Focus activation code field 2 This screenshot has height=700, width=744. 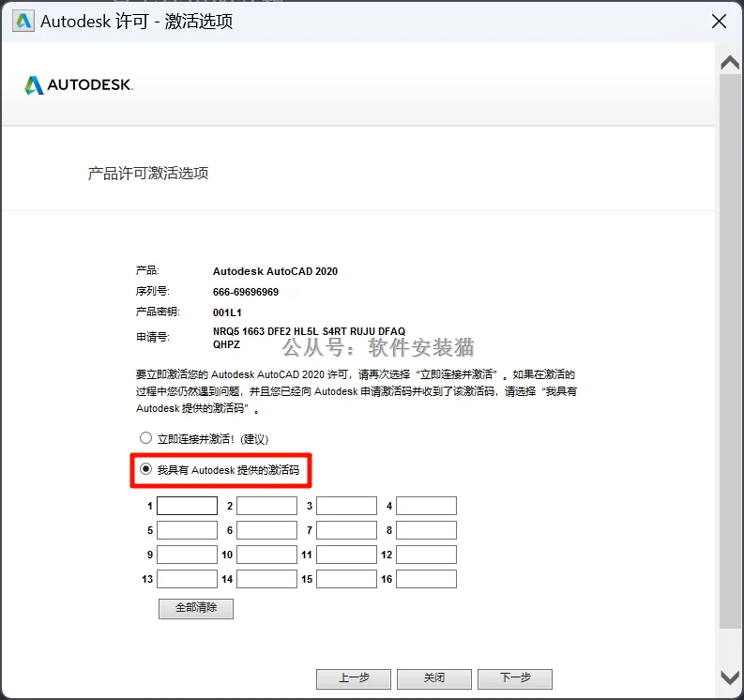point(266,506)
